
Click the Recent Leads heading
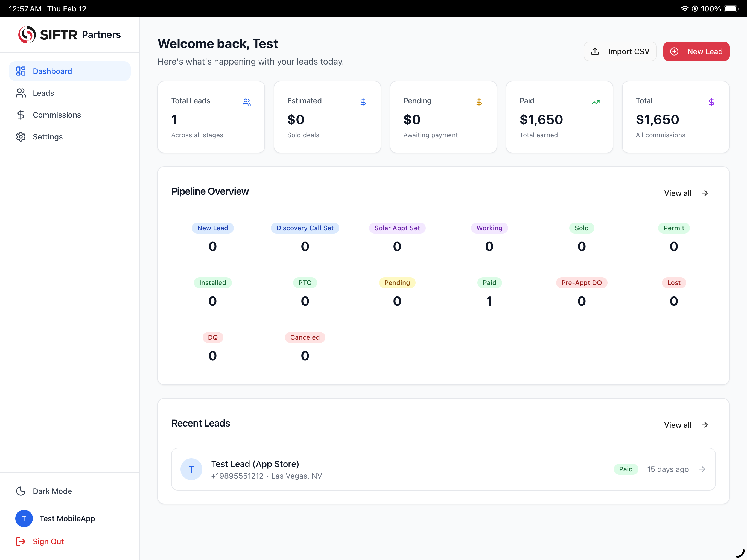pyautogui.click(x=201, y=423)
